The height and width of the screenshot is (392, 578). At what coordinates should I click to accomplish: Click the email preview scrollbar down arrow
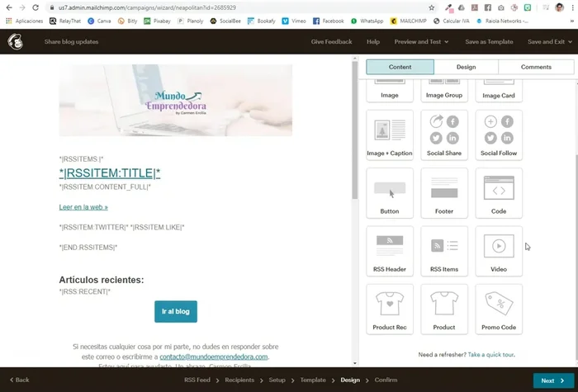point(355,363)
